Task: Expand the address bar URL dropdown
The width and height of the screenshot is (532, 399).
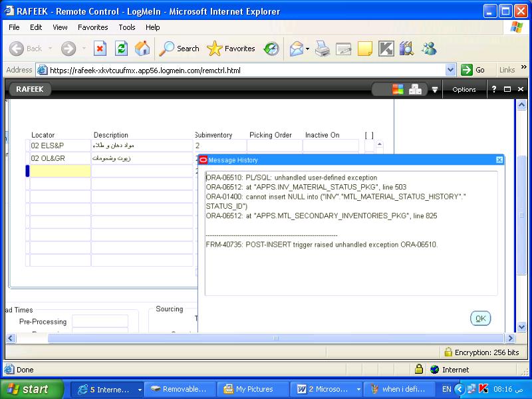Action: coord(451,70)
